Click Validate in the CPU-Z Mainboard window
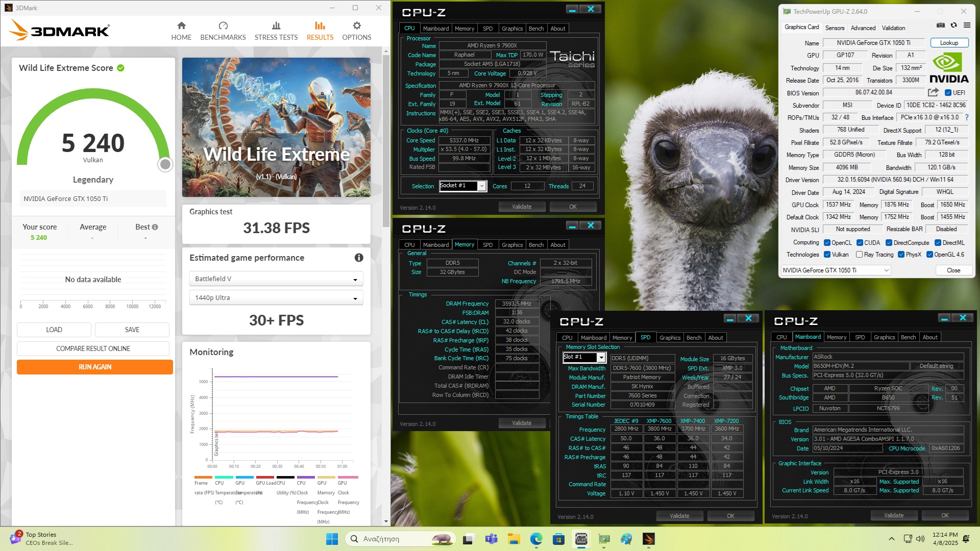The height and width of the screenshot is (551, 980). (894, 515)
